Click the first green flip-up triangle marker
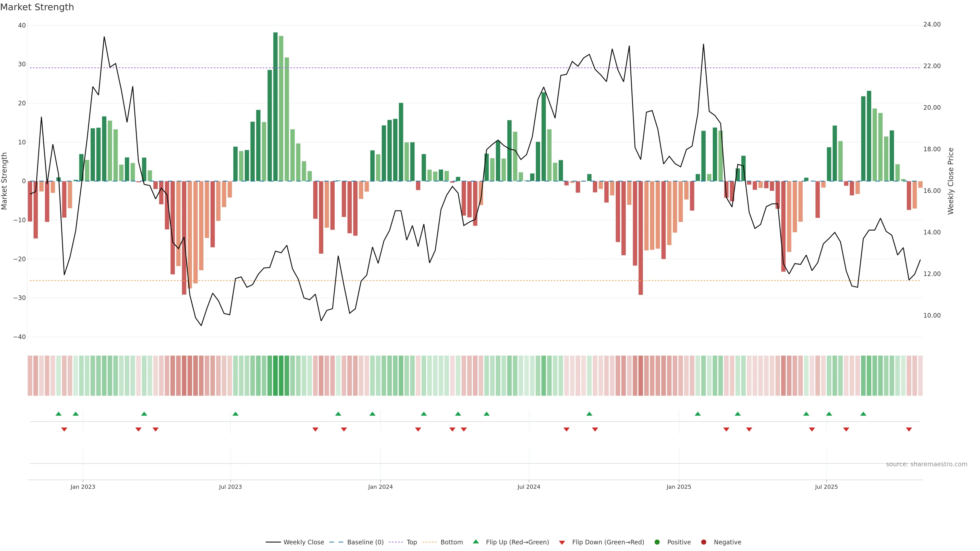This screenshot has width=980, height=551. [x=58, y=414]
